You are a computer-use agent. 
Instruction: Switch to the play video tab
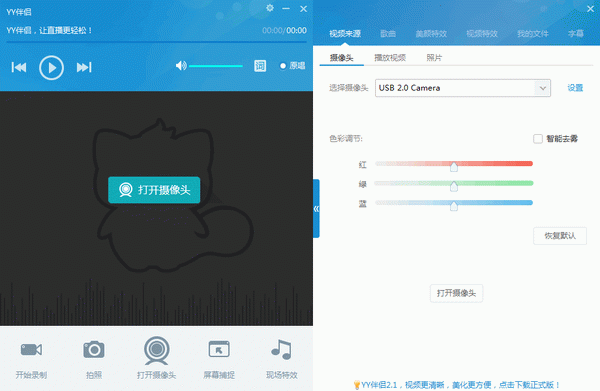390,58
